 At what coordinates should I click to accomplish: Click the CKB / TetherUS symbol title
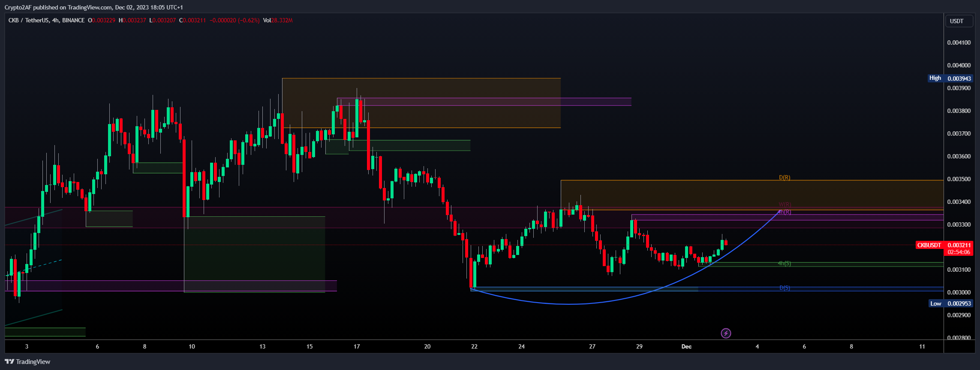(28, 20)
